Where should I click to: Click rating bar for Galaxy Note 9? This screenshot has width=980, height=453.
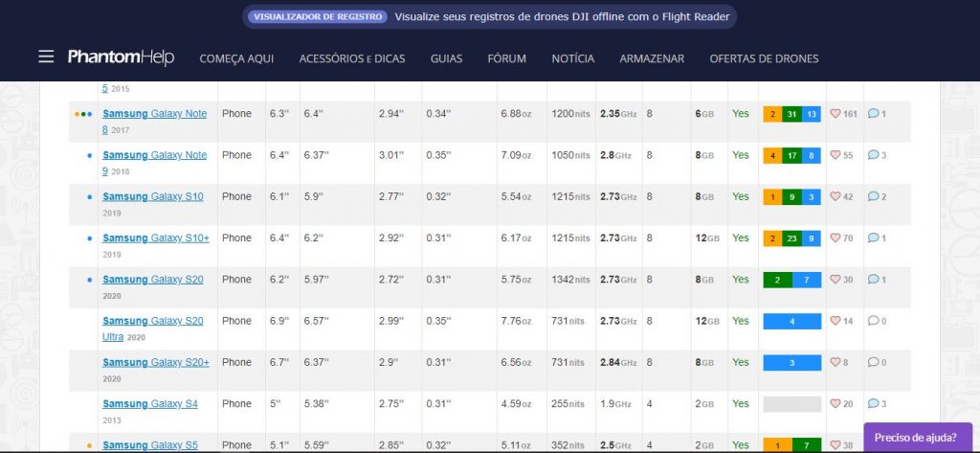(791, 155)
